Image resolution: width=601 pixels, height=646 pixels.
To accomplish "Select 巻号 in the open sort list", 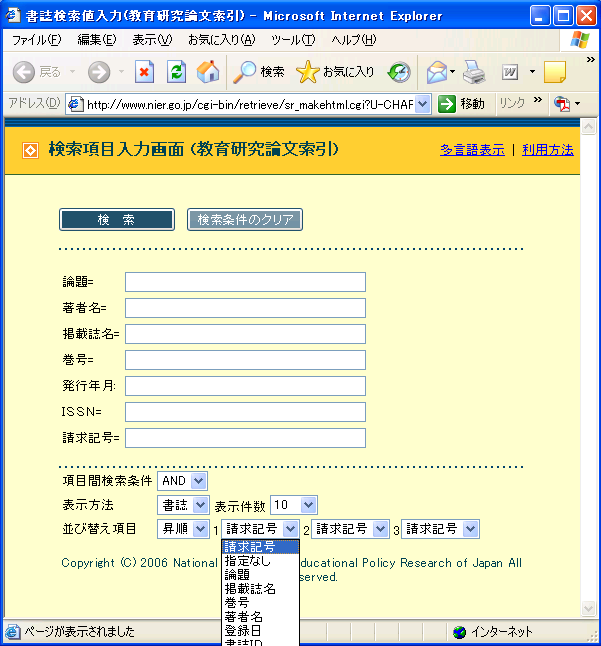I will [260, 603].
